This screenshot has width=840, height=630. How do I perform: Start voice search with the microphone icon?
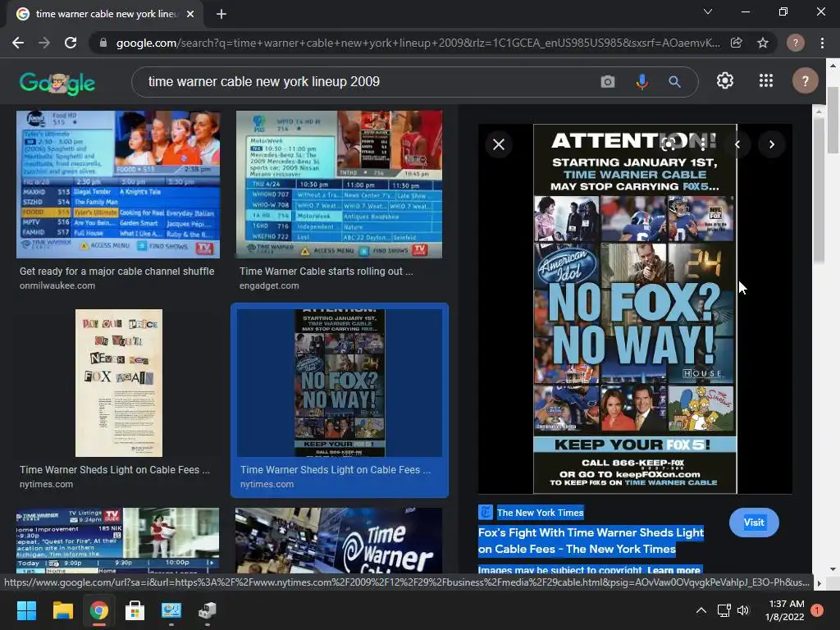(641, 81)
